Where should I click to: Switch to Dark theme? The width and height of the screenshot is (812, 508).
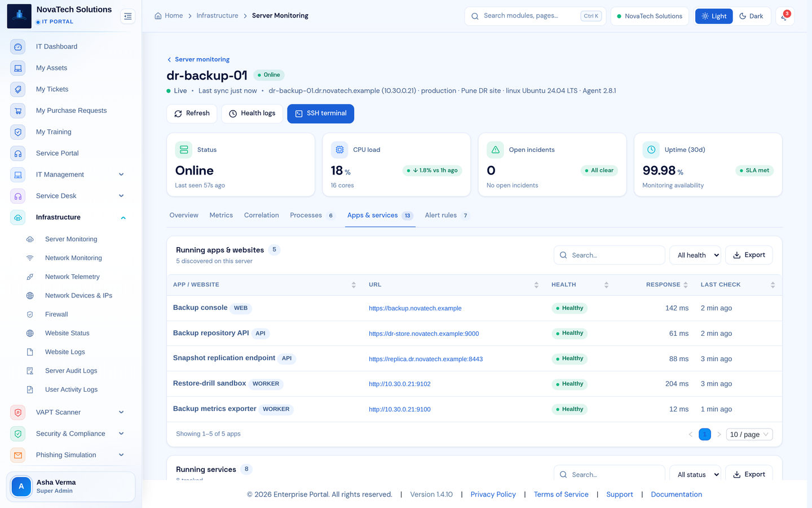coord(751,16)
